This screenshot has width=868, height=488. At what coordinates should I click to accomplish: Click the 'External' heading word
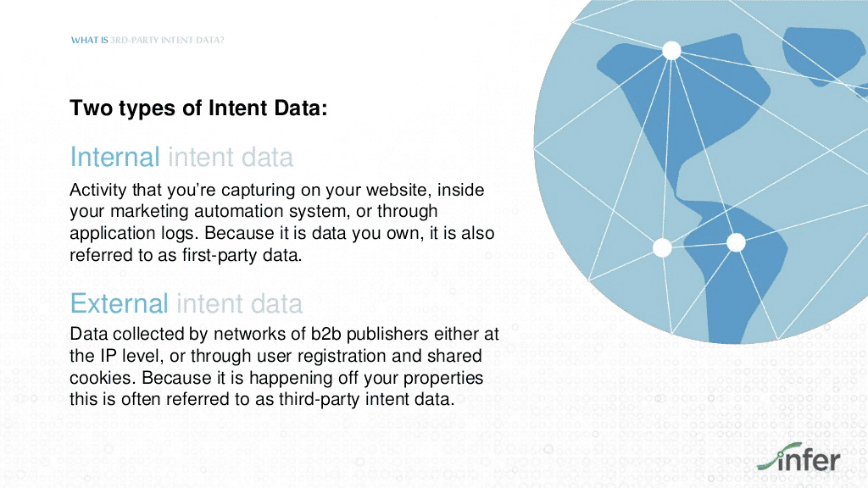pos(119,304)
